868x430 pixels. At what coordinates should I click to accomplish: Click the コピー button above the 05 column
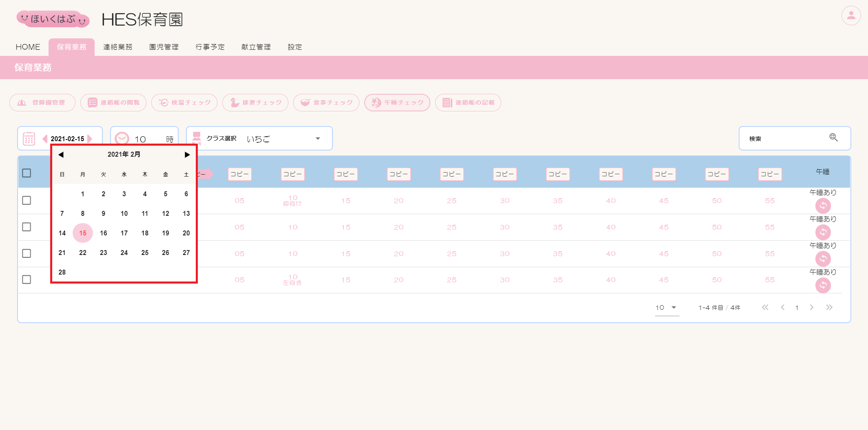[239, 174]
